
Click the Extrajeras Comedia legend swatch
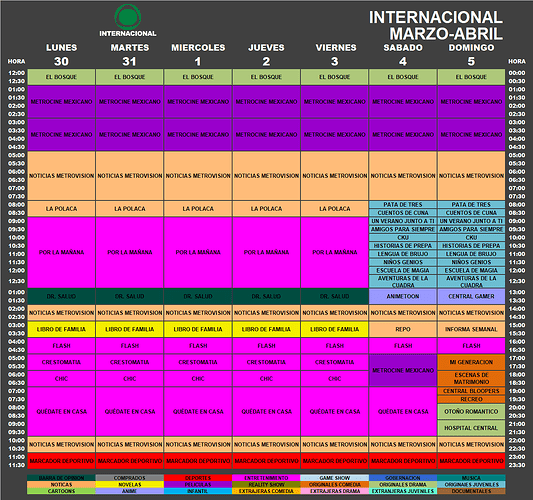pos(266,491)
